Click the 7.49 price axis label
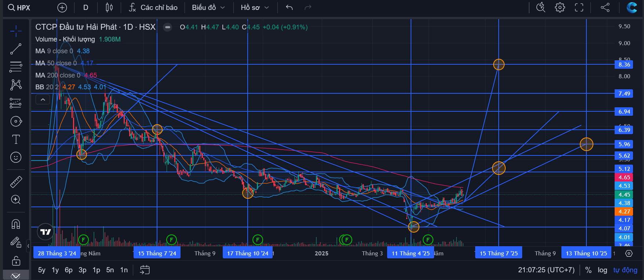 coord(624,94)
